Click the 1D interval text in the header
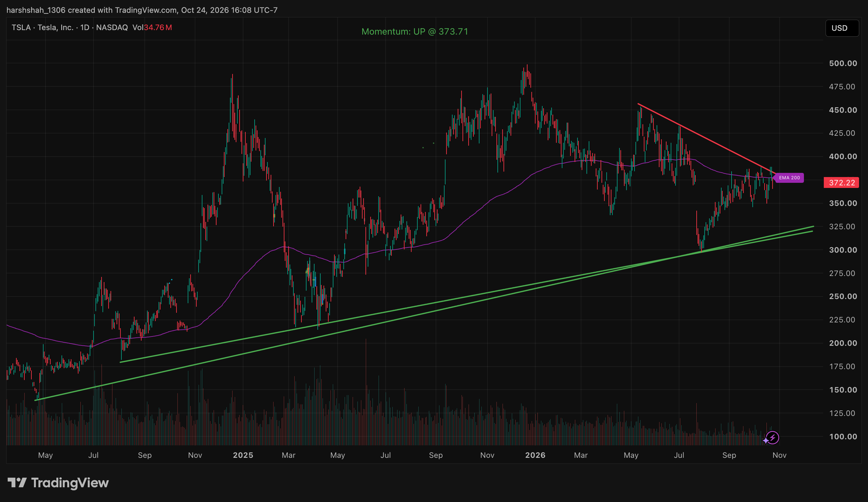The width and height of the screenshot is (868, 502). 85,28
